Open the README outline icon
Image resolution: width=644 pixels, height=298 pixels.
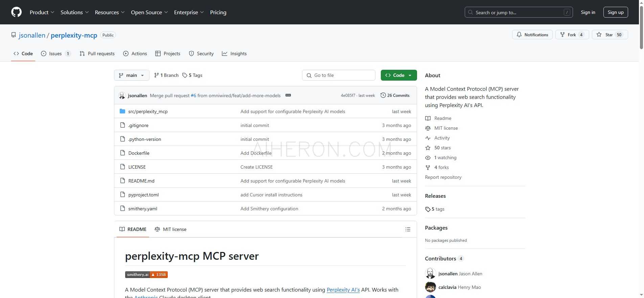click(x=408, y=229)
